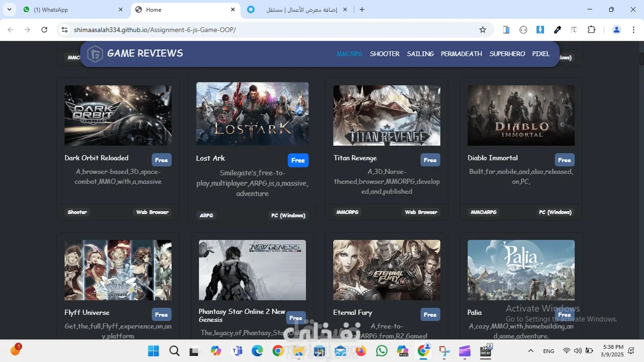Launch Microsoft Edge from the taskbar

coord(257,351)
